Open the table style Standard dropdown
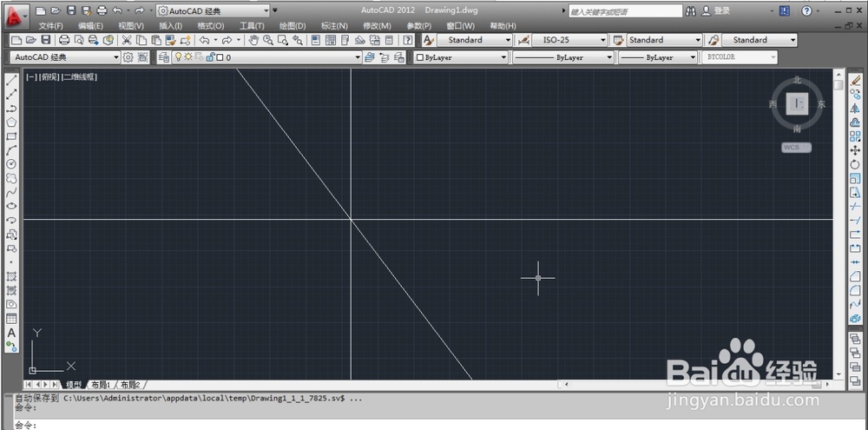868x430 pixels. 665,40
